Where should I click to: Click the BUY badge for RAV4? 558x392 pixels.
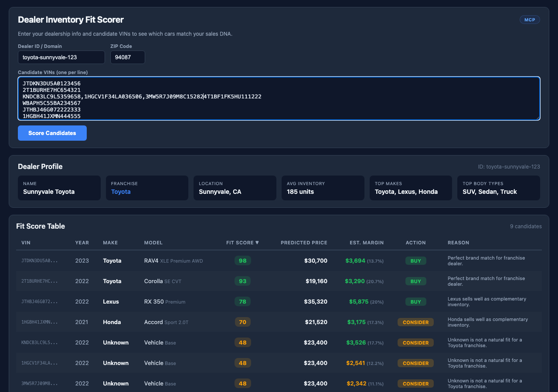(x=416, y=261)
